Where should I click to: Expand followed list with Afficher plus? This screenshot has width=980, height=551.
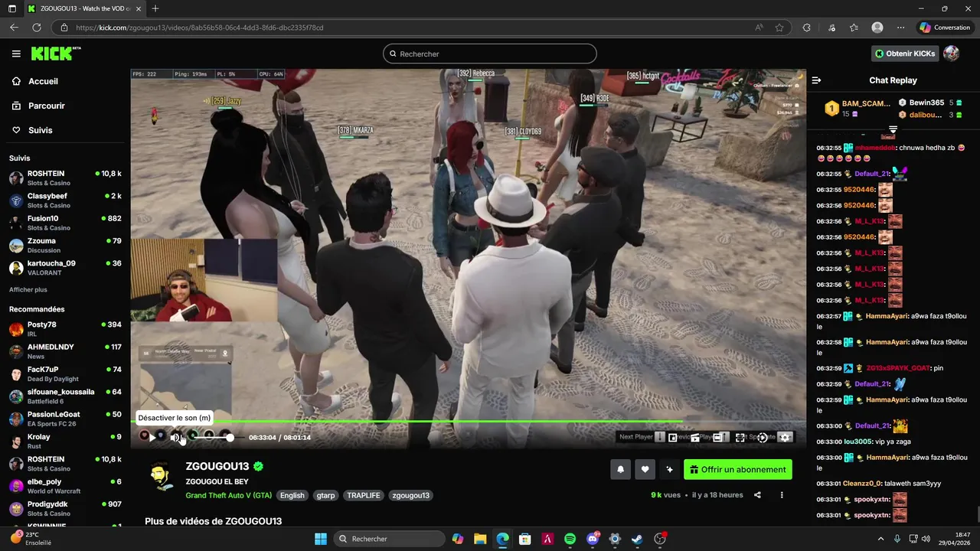pos(28,290)
